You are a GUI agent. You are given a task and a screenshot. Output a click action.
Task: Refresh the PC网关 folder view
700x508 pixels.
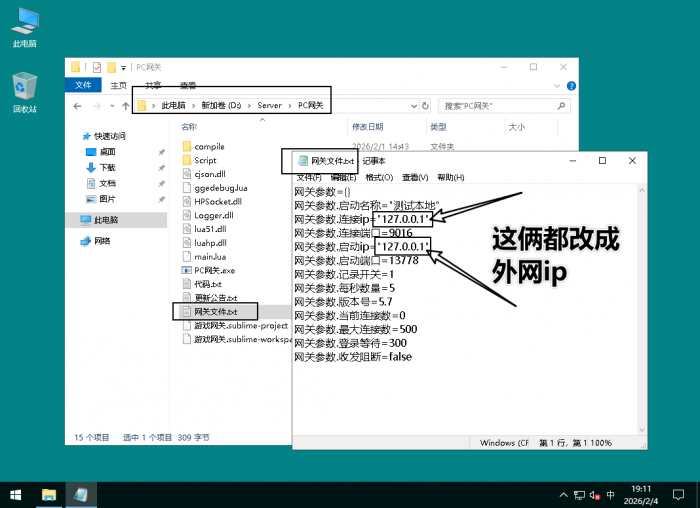(425, 106)
